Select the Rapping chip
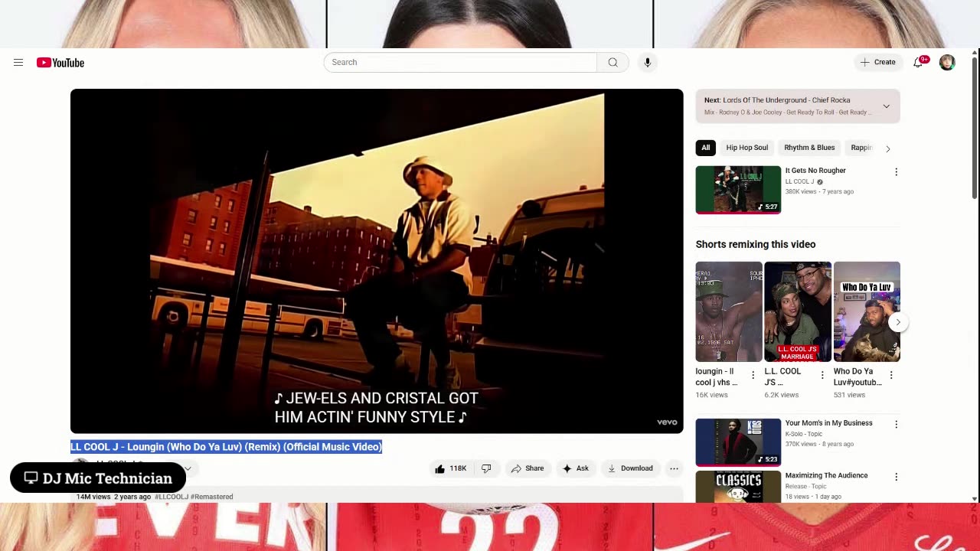 pyautogui.click(x=861, y=148)
